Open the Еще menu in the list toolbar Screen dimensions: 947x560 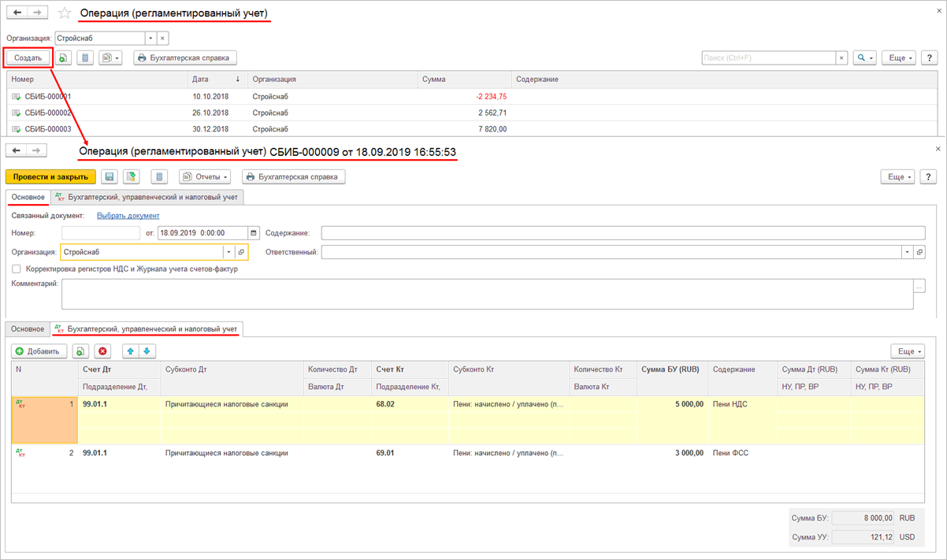[899, 57]
